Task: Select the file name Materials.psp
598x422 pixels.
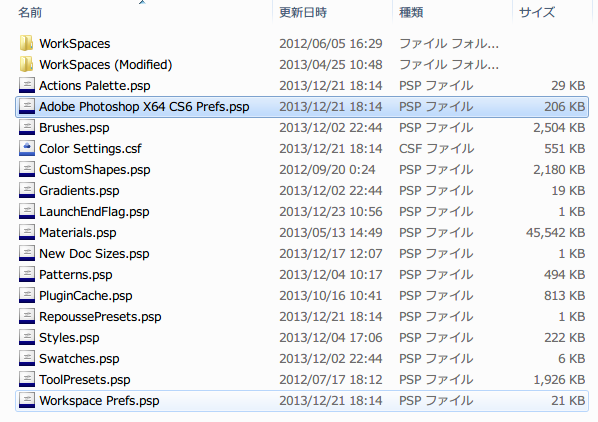Action: point(78,233)
